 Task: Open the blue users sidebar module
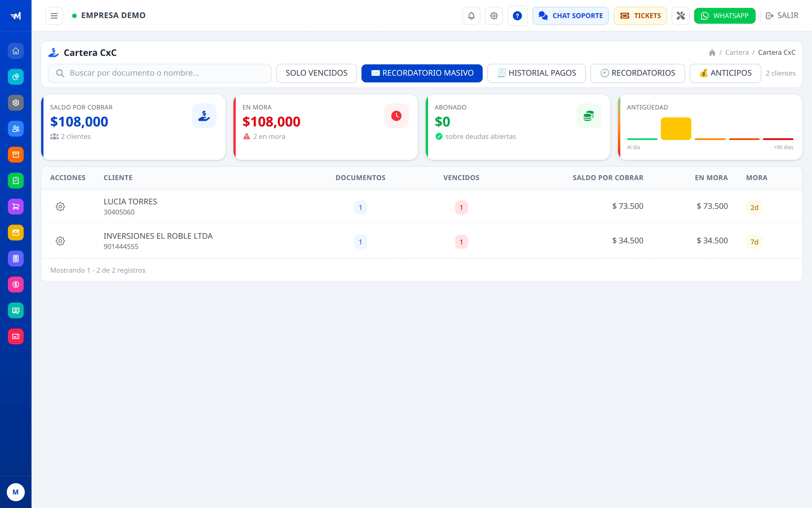pos(16,129)
